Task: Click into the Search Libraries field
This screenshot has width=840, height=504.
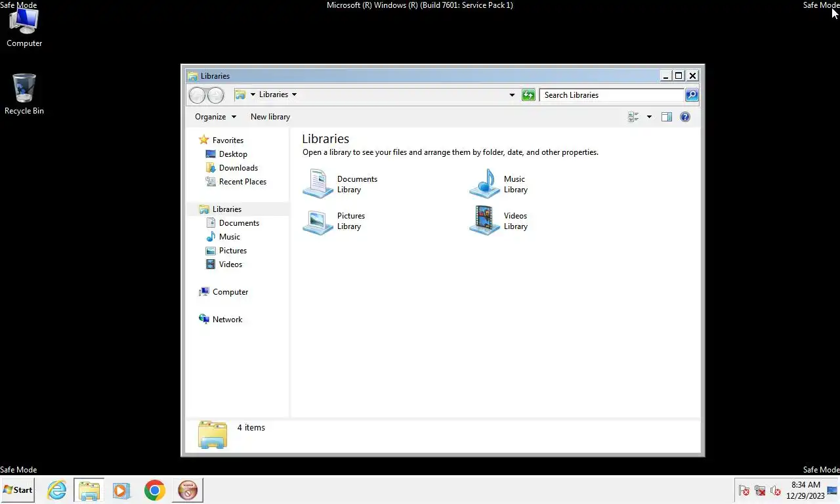Action: (x=612, y=95)
